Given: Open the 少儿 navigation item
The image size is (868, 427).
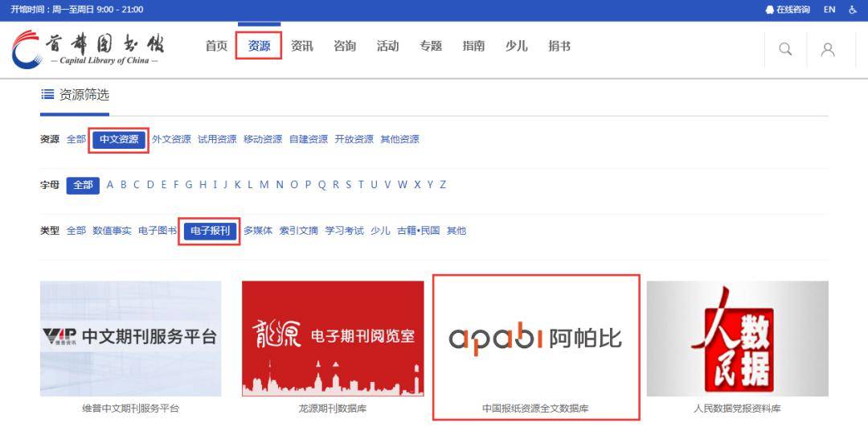Looking at the screenshot, I should click(516, 46).
